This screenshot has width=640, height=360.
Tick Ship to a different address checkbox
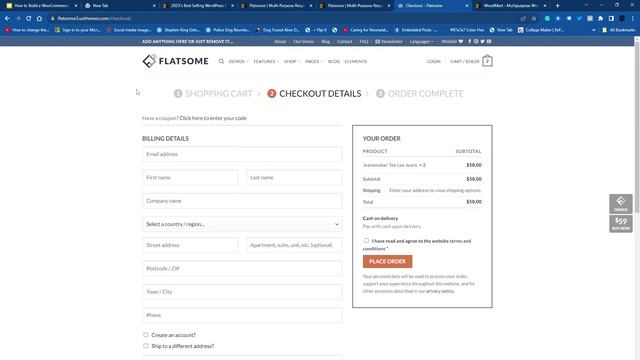click(x=146, y=346)
